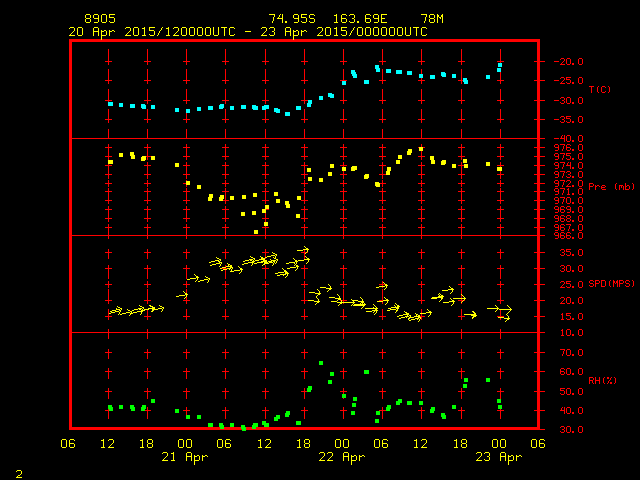Click the 25.0 wind speed tick label

point(571,284)
